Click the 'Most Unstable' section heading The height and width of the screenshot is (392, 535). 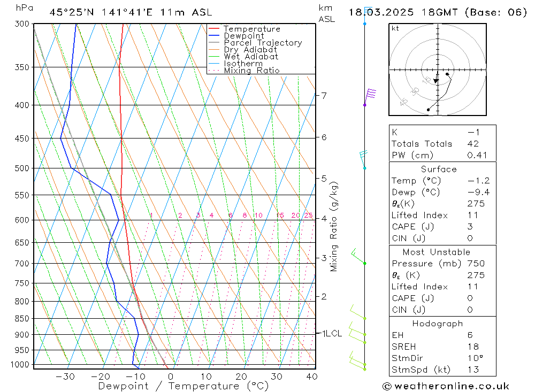point(437,252)
